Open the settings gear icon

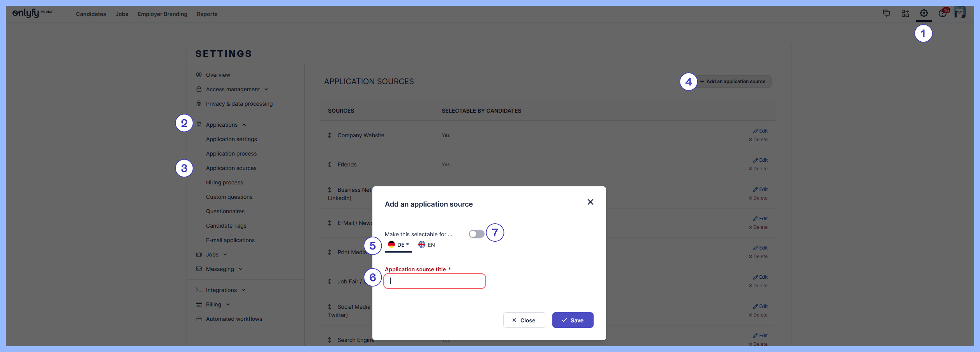coord(924,14)
